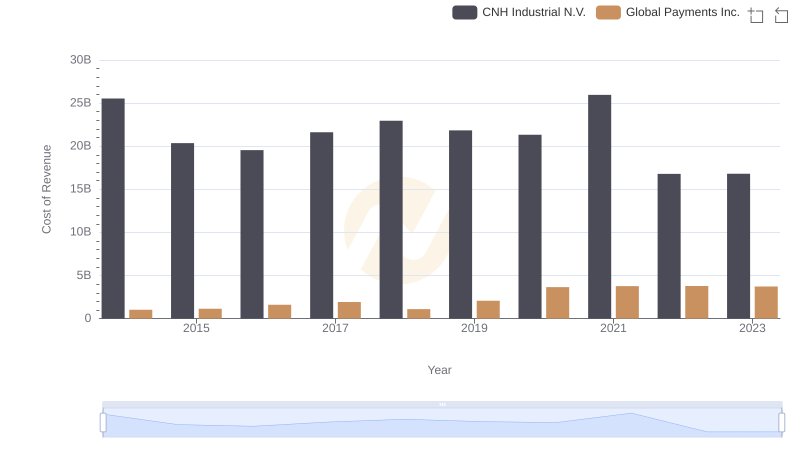800x461 pixels.
Task: Toggle CNH Industrial N.V. legend series
Action: [519, 12]
